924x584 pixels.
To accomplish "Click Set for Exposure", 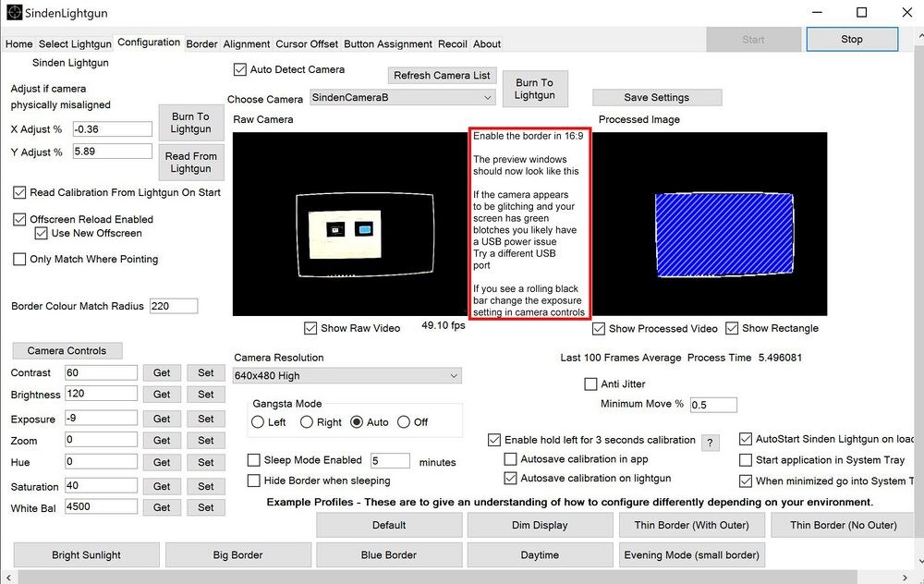I will 206,419.
